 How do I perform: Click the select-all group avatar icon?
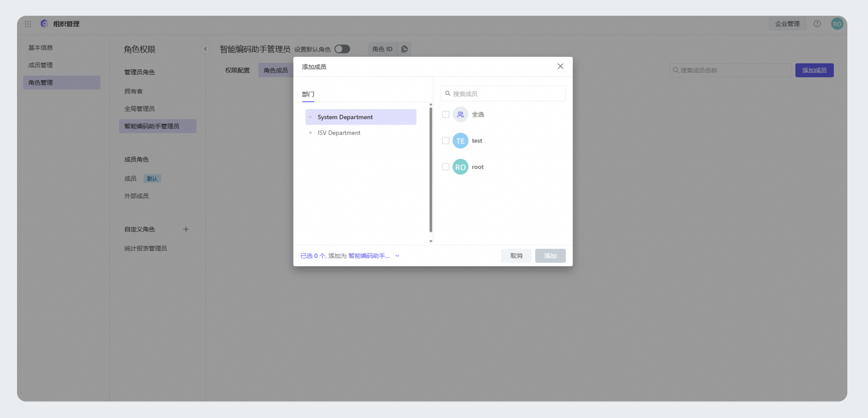click(460, 115)
